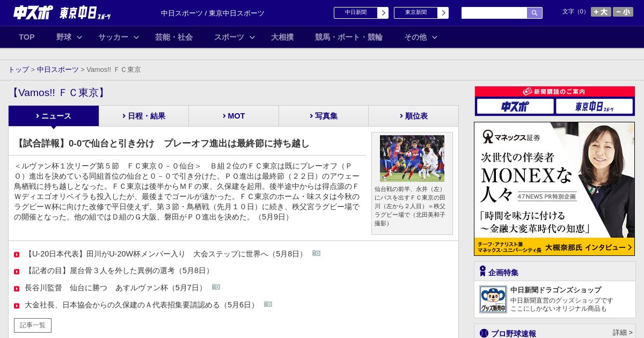The height and width of the screenshot is (338, 644).
Task: Open headline 0-0で仙台と引き分け article
Action: coord(162,143)
